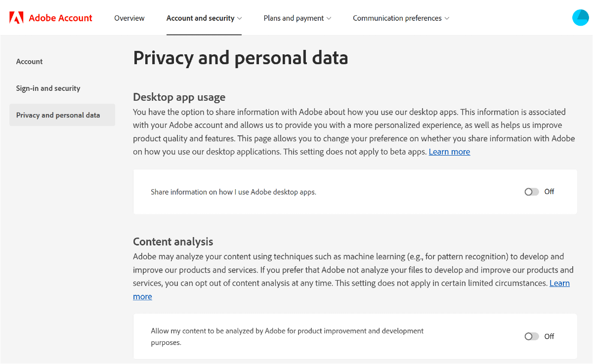The width and height of the screenshot is (593, 364).
Task: Open the Plans and payment dropdown arrow
Action: [x=329, y=18]
